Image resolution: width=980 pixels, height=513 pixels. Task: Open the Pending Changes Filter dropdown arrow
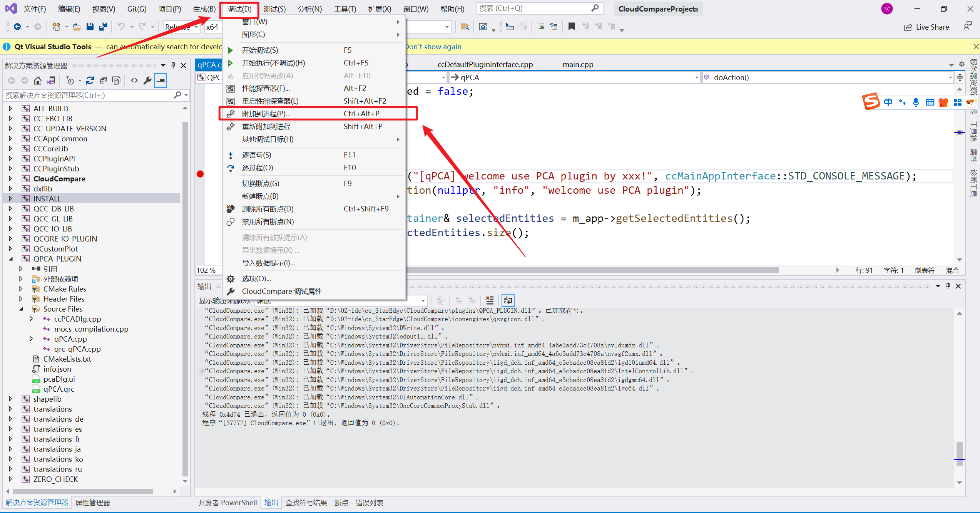[x=80, y=80]
